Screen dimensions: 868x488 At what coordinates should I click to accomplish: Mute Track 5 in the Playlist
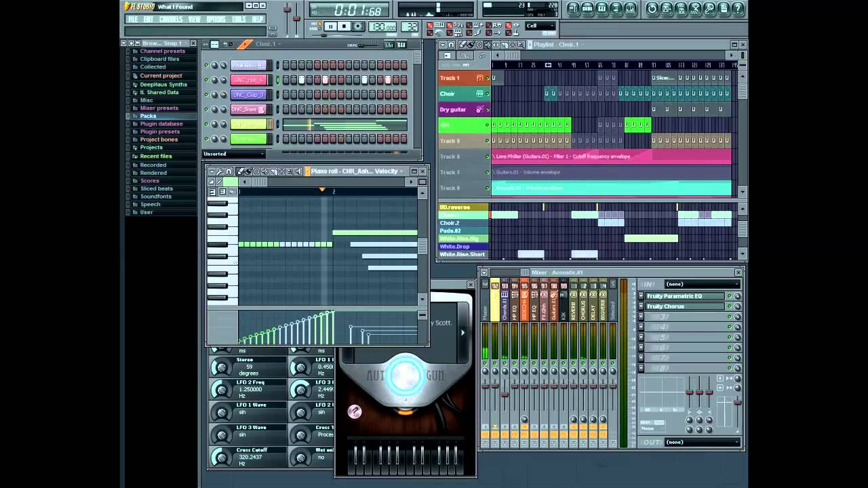click(487, 141)
